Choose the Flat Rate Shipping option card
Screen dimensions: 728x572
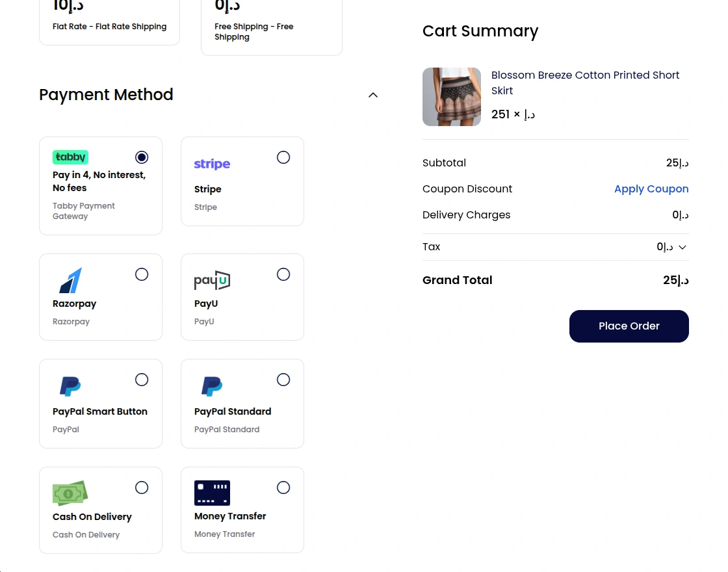click(x=110, y=22)
